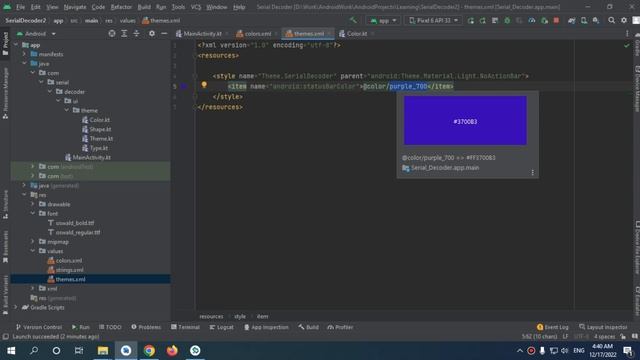Screen dimensions: 640x360
Task: Click the purple gutter color swatch
Action: (x=184, y=86)
